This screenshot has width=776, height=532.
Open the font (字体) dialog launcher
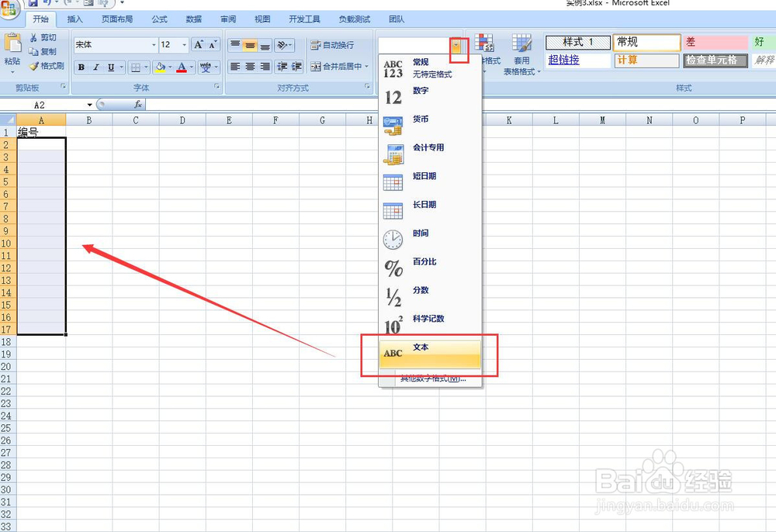(x=217, y=87)
